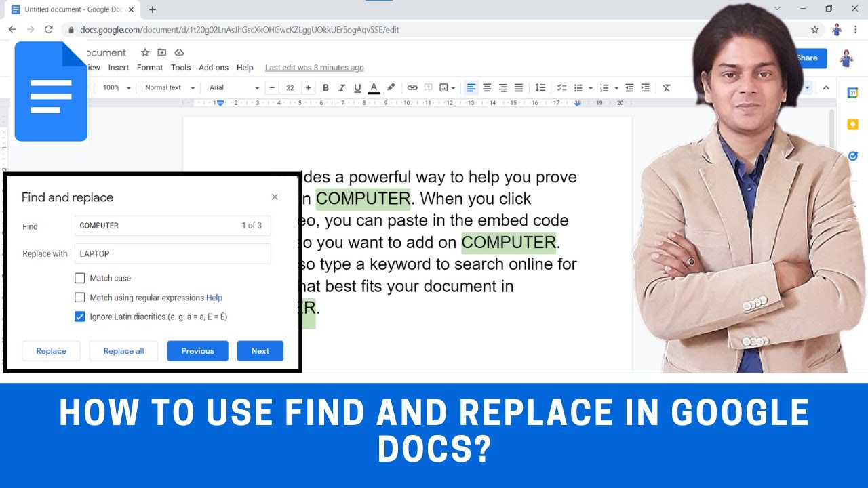
Task: Increase font size with plus button
Action: pos(309,87)
